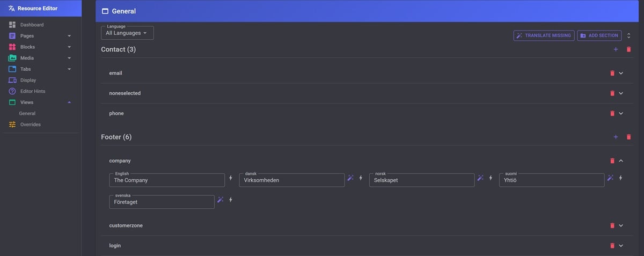The image size is (644, 256).
Task: Toggle expand/collapse all sections arrows
Action: click(629, 35)
